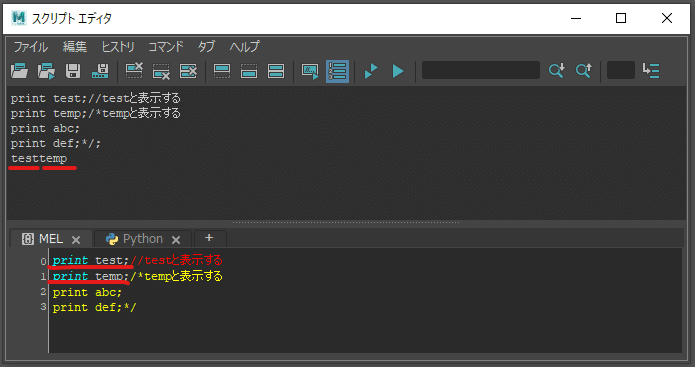Click the Save Script floppy icon
Image resolution: width=695 pixels, height=367 pixels.
(73, 71)
